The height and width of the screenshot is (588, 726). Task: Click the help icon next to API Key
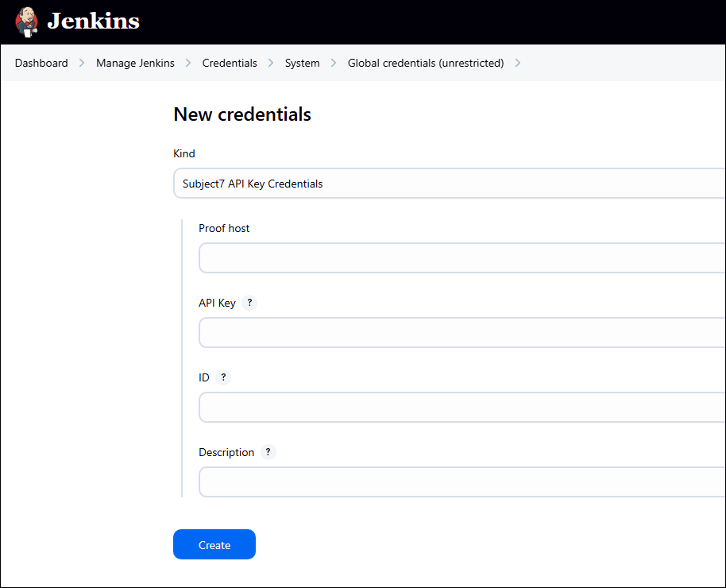click(x=249, y=303)
